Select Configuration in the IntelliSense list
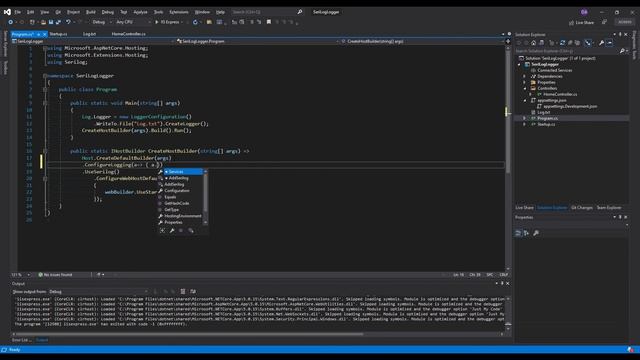 click(177, 191)
